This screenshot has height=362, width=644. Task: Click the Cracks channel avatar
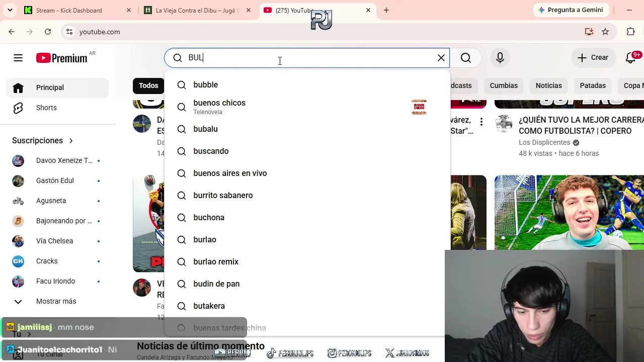tap(18, 261)
